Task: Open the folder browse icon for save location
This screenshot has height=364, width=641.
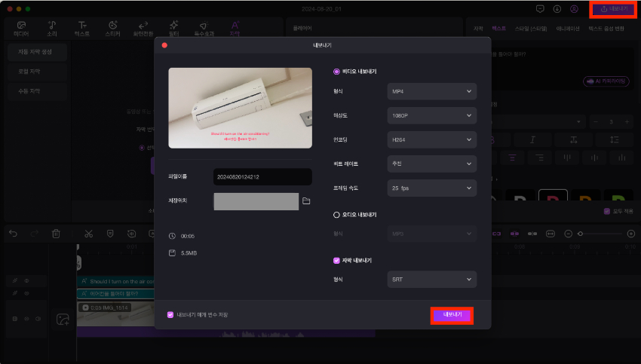Action: click(x=306, y=201)
